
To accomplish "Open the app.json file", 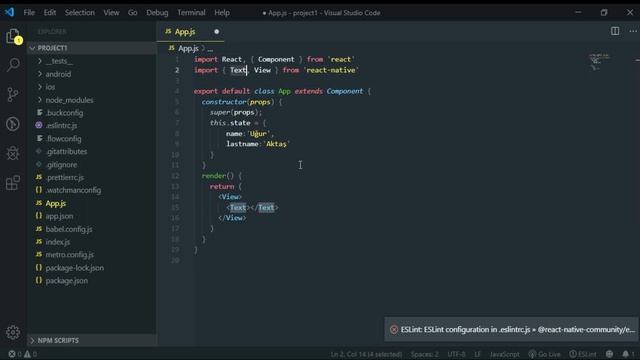I will click(x=59, y=216).
